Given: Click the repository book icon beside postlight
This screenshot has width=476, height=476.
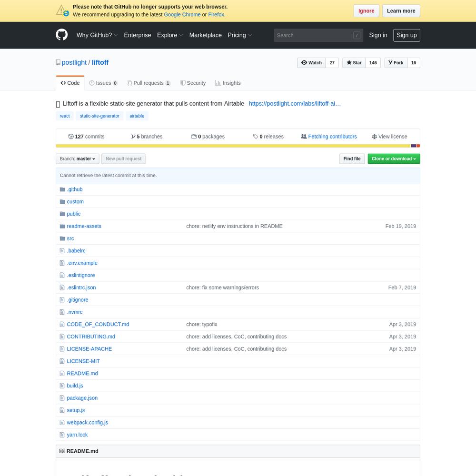Looking at the screenshot, I should [58, 62].
